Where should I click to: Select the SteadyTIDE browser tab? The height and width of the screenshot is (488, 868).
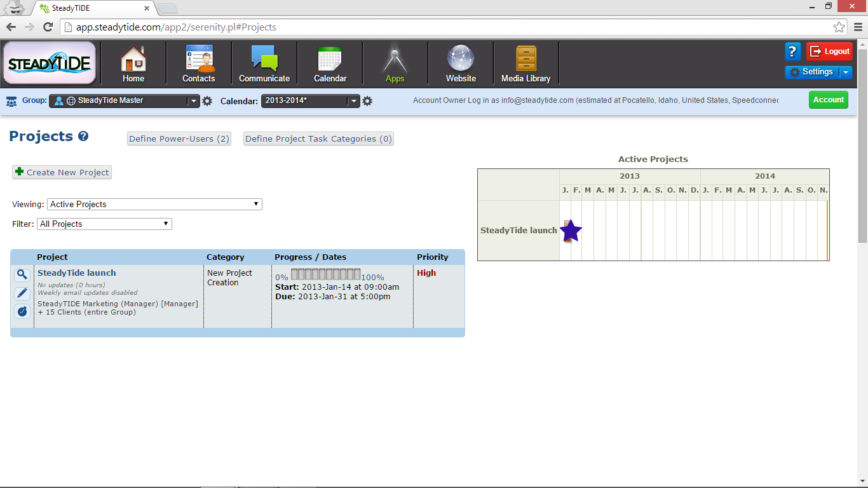[x=94, y=8]
